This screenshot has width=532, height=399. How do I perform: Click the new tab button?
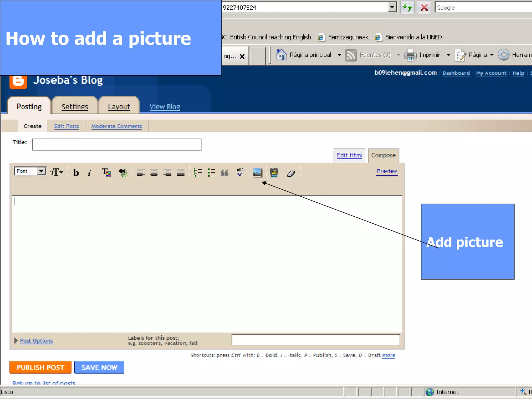click(x=258, y=56)
